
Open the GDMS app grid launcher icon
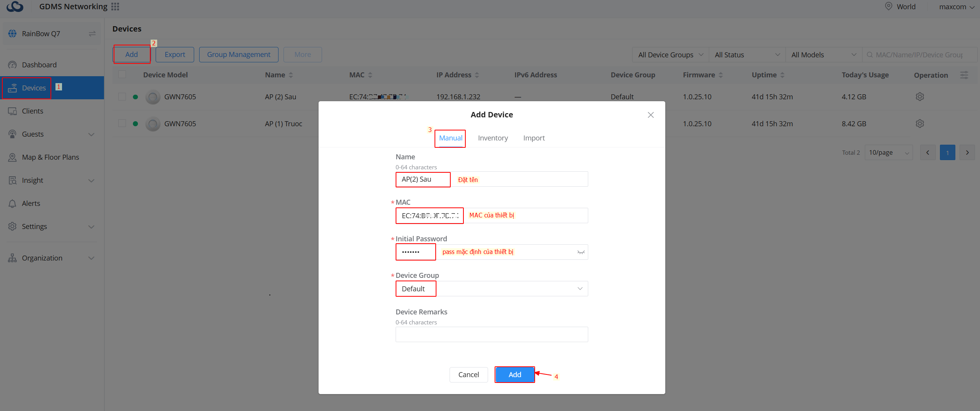(x=115, y=7)
